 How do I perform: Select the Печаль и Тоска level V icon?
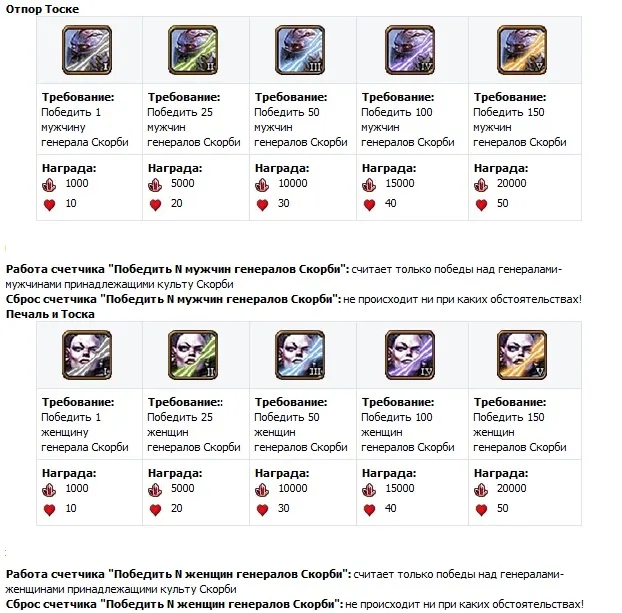coord(521,355)
